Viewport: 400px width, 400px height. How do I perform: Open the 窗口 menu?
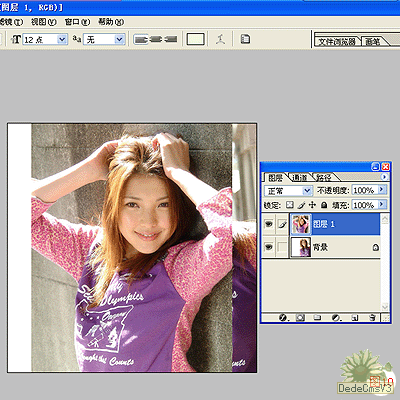[x=77, y=22]
